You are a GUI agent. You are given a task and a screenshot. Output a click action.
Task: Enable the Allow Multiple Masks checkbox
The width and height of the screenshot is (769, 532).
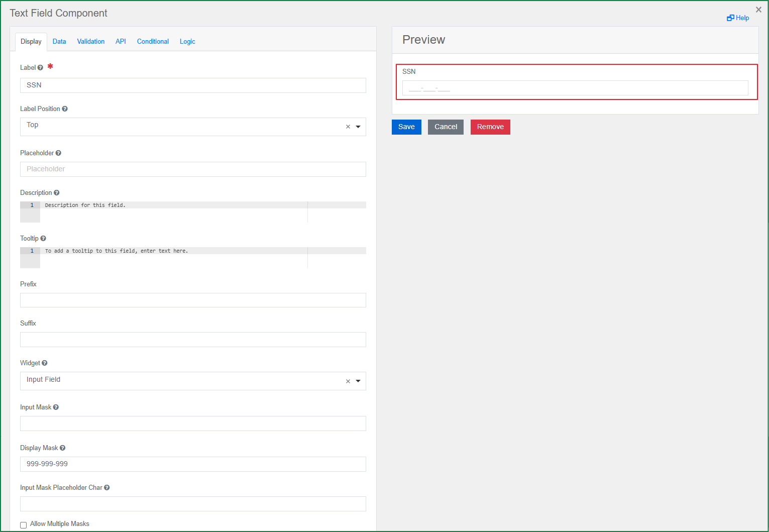23,525
